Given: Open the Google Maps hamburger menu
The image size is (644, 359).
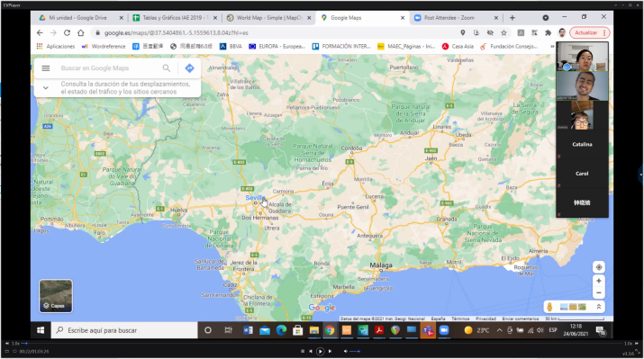Looking at the screenshot, I should 46,68.
